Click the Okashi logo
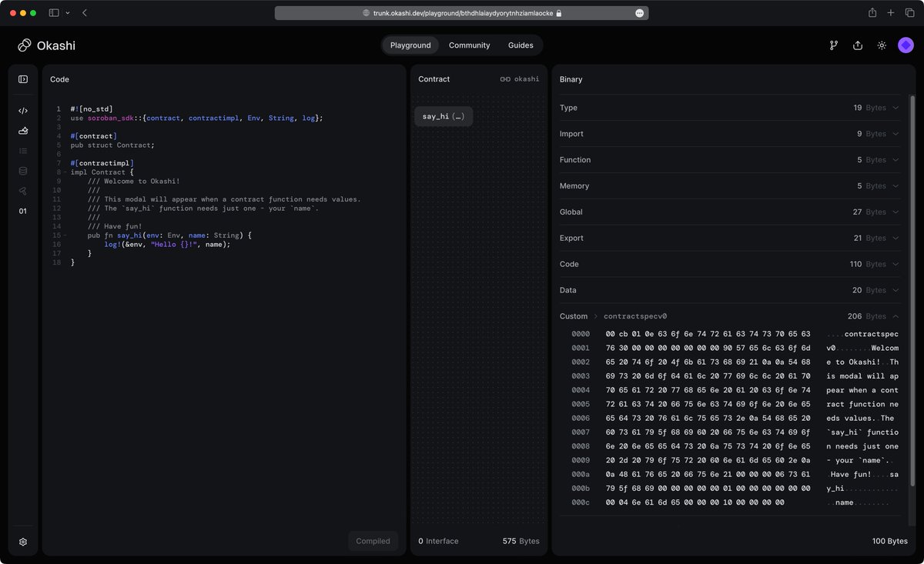This screenshot has height=564, width=924. 25,45
